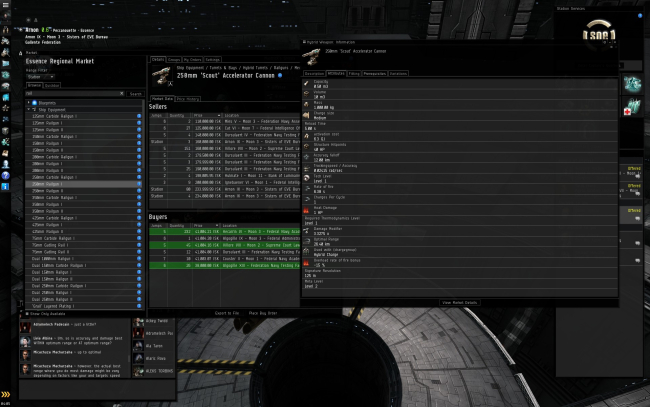Click blue info icon for 425mm Carbide Railgun I

click(139, 218)
